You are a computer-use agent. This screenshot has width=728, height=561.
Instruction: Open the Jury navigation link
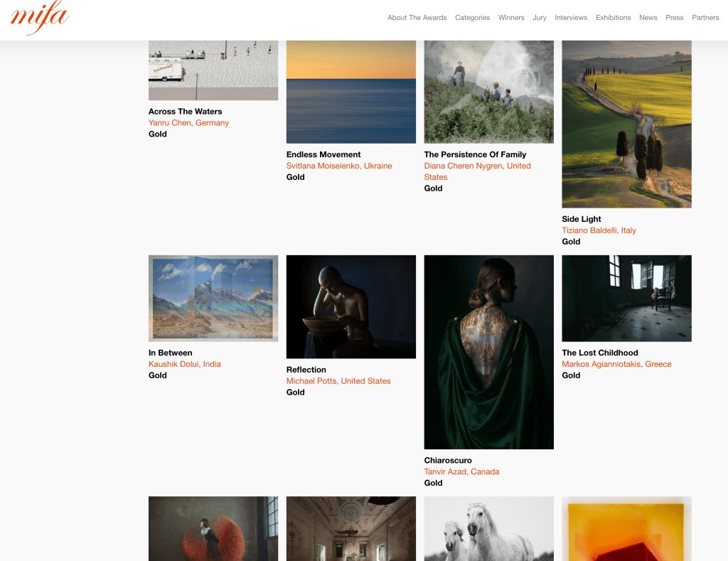click(x=540, y=18)
